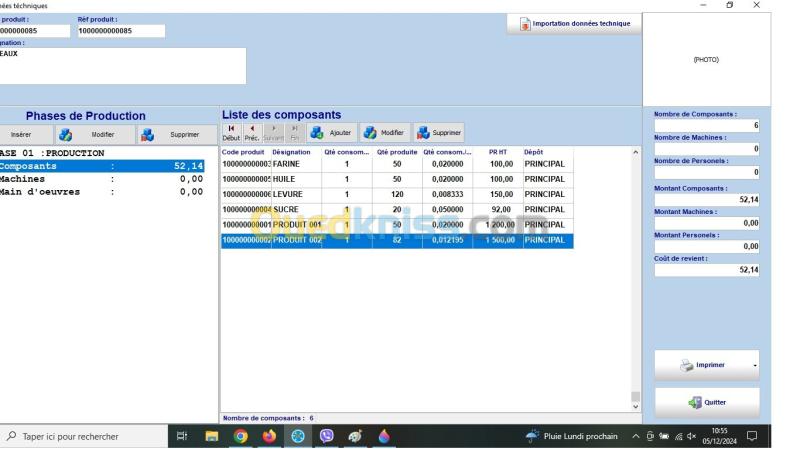The height and width of the screenshot is (449, 800).
Task: Click the Nombre de Personels field
Action: pos(707,172)
